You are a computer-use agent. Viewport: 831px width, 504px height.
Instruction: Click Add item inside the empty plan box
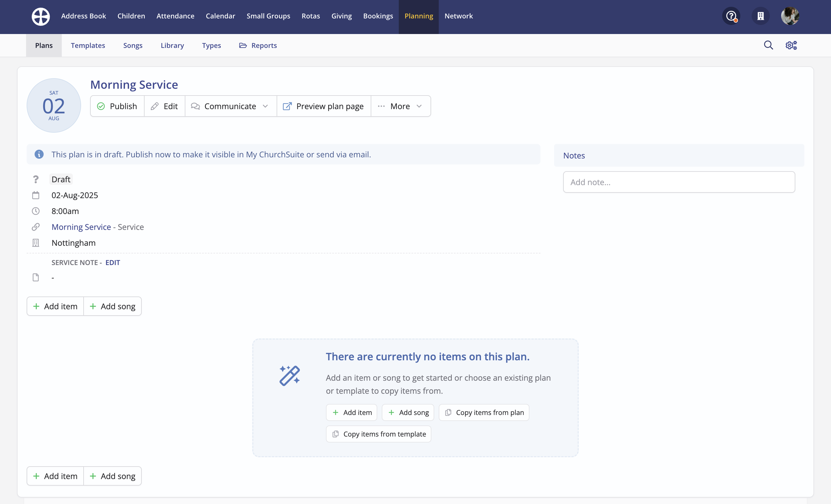click(351, 412)
